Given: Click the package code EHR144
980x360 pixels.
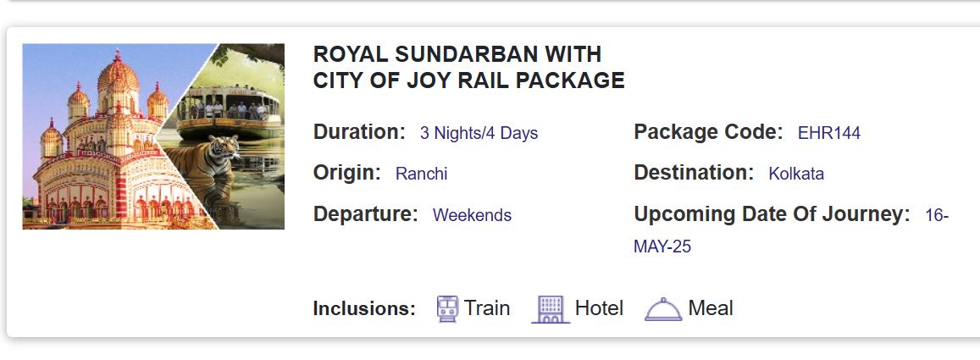Looking at the screenshot, I should click(x=828, y=133).
